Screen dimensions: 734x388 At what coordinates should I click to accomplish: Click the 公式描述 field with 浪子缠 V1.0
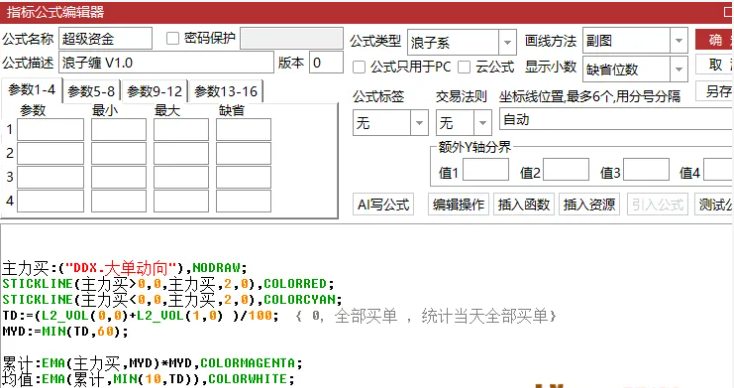[x=166, y=62]
